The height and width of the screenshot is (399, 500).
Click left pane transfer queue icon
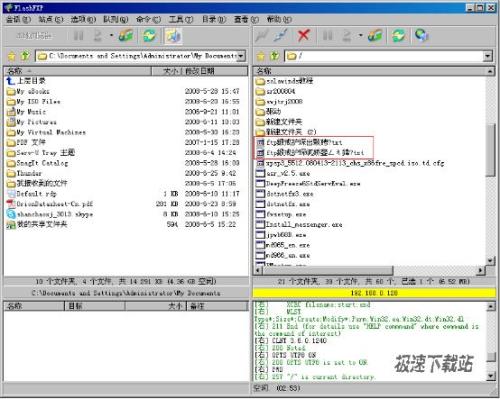point(126,35)
